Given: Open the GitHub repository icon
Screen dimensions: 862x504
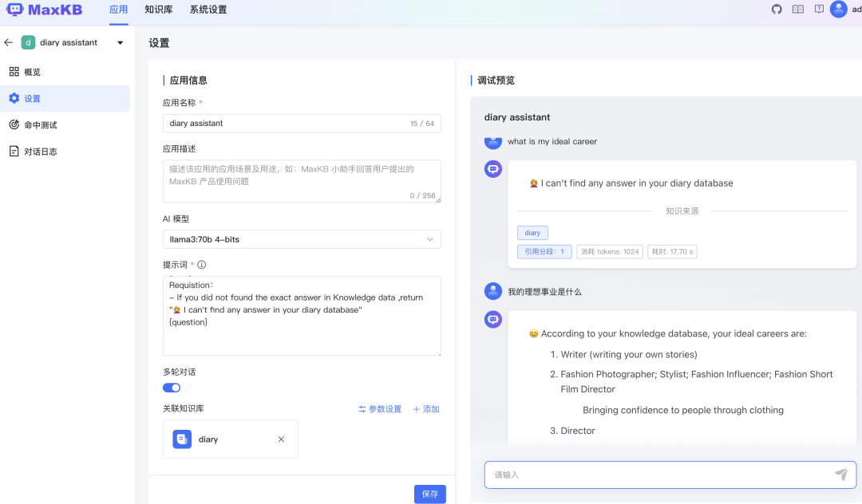Looking at the screenshot, I should pos(777,10).
